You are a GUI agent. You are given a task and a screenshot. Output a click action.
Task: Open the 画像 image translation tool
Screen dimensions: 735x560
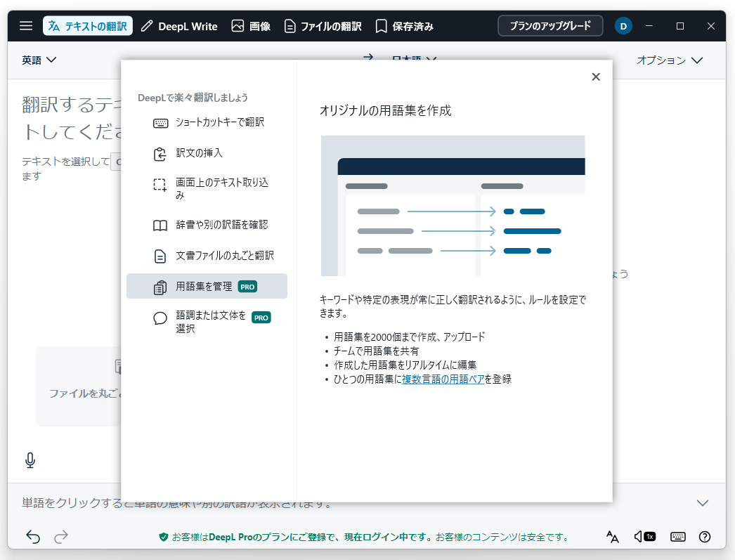(251, 26)
